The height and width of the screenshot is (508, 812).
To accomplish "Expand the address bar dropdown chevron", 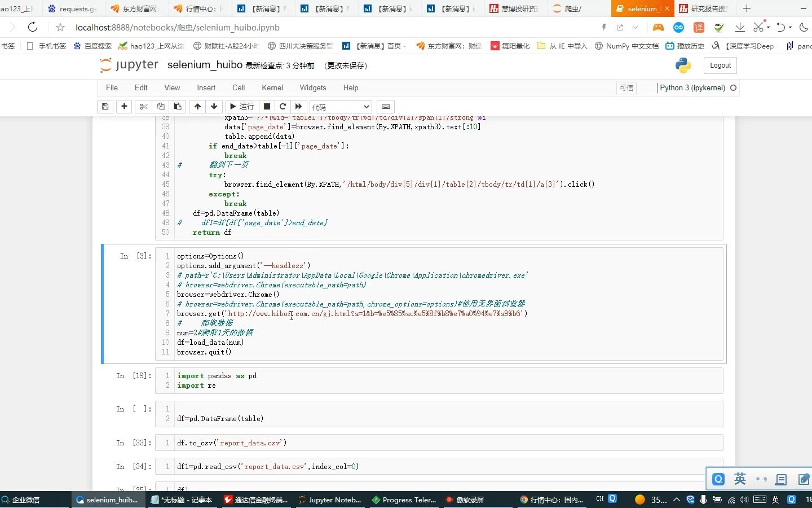I will pos(635,27).
